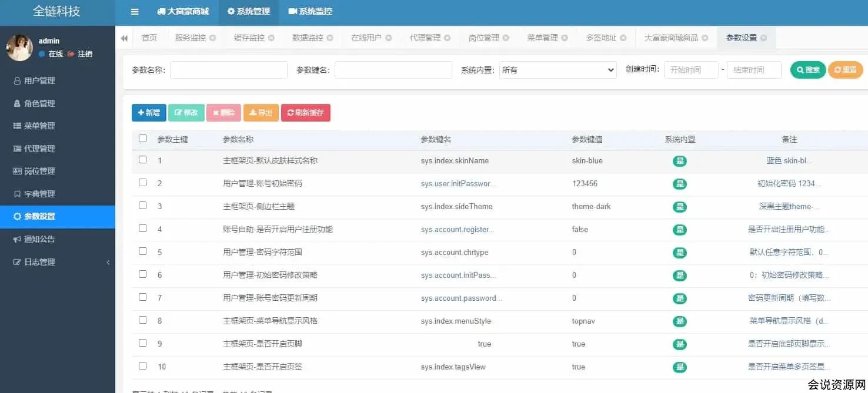Close the 多签地址 tab
This screenshot has width=868, height=393.
(623, 38)
